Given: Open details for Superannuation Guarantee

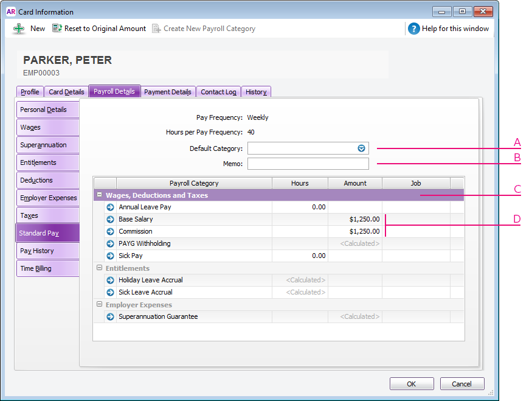Looking at the screenshot, I should 110,316.
